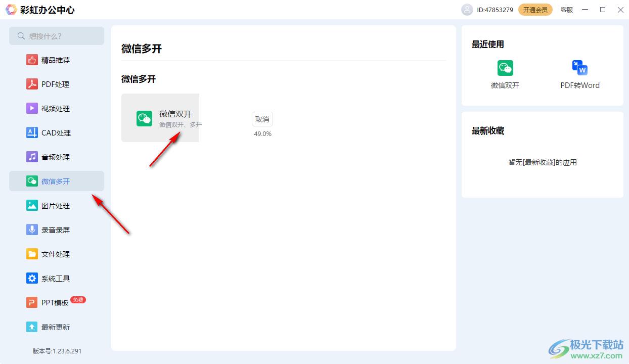This screenshot has width=629, height=364.
Task: Click the 录音录屏 microphone icon
Action: tap(32, 230)
